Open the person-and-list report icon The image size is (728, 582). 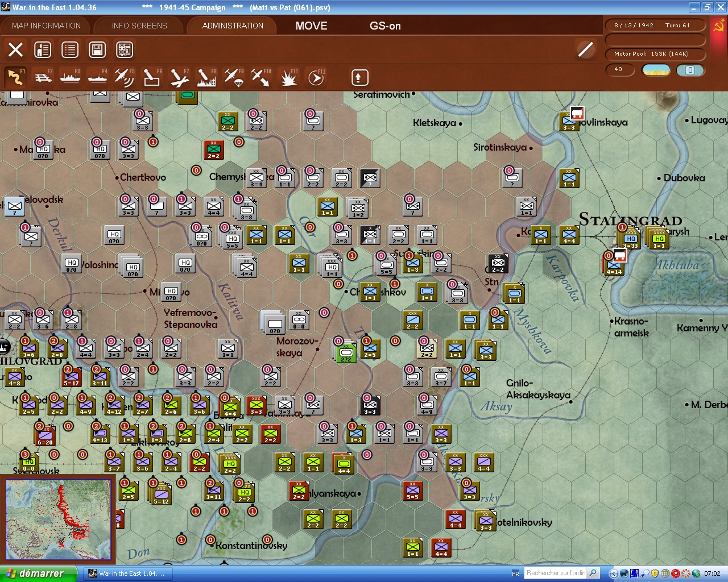pyautogui.click(x=43, y=49)
